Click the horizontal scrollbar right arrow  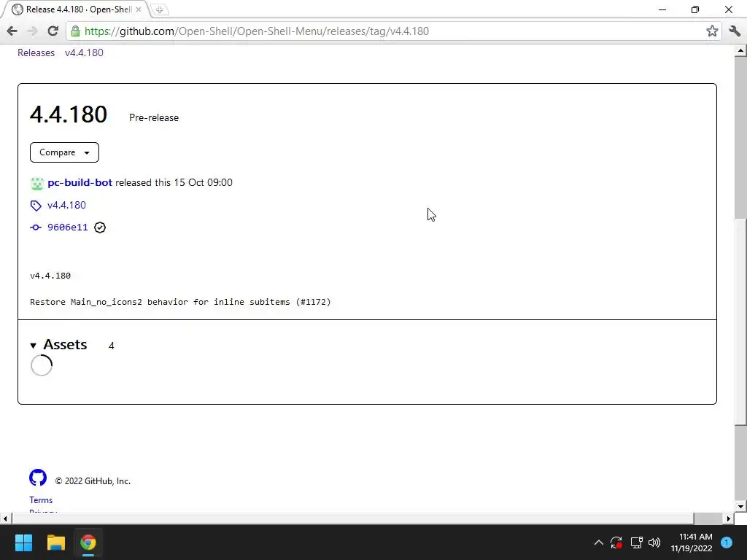[x=729, y=518]
